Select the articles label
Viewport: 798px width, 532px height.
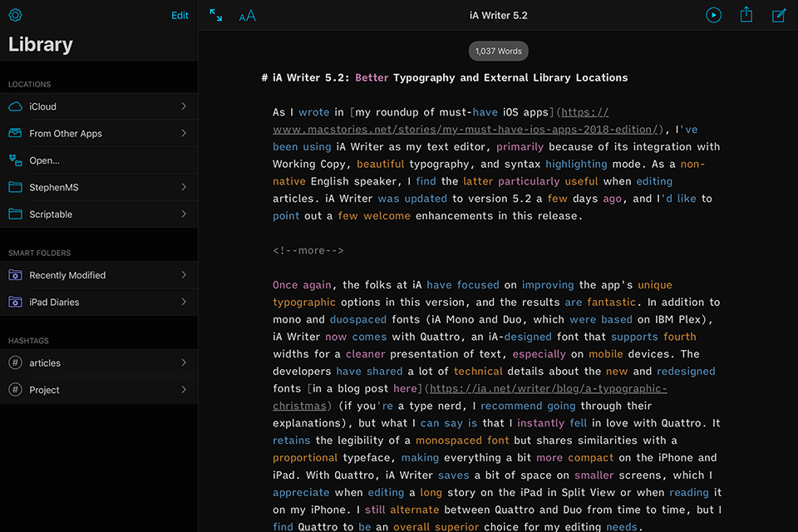pos(45,363)
